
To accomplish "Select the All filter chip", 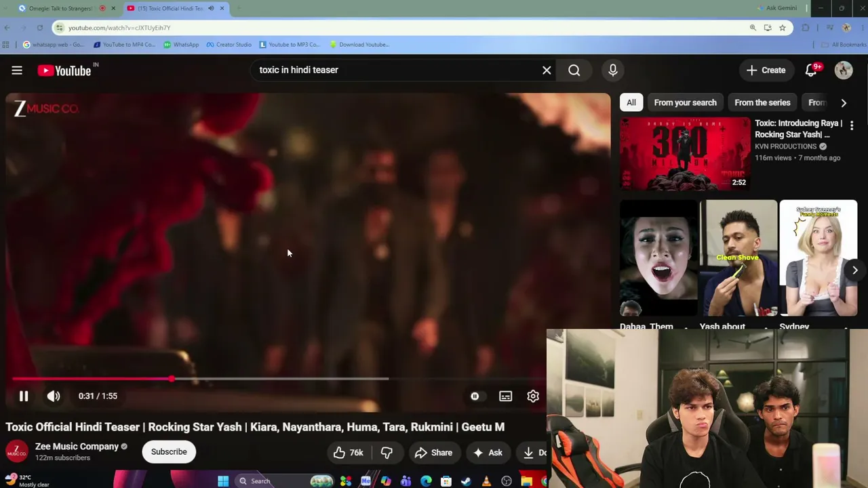I will point(631,103).
